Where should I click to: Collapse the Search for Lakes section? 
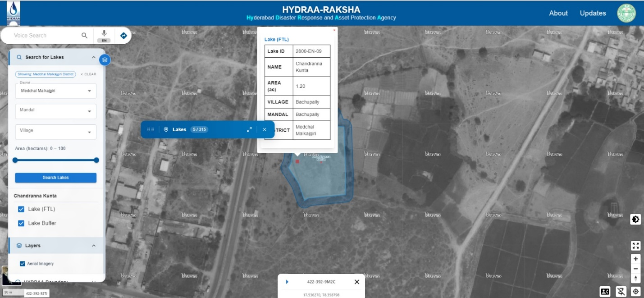[94, 57]
